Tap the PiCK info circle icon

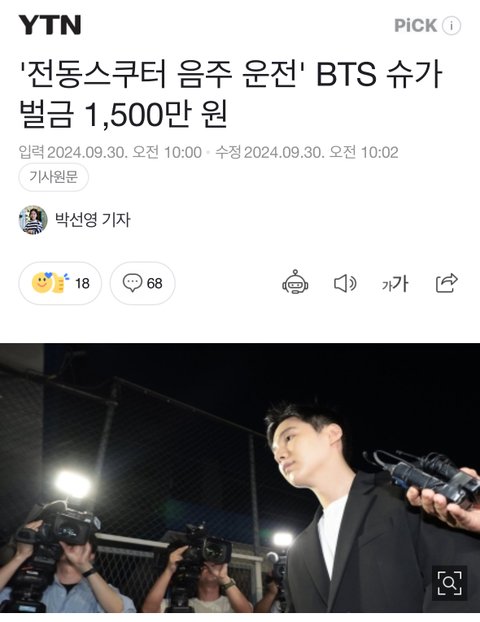451,26
